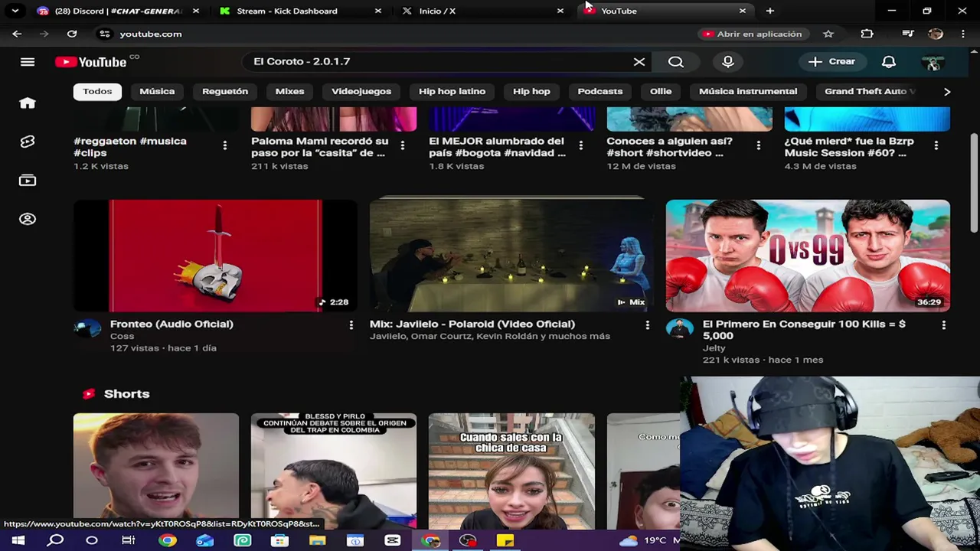Select the Música filter chip
Image resolution: width=980 pixels, height=551 pixels.
157,91
